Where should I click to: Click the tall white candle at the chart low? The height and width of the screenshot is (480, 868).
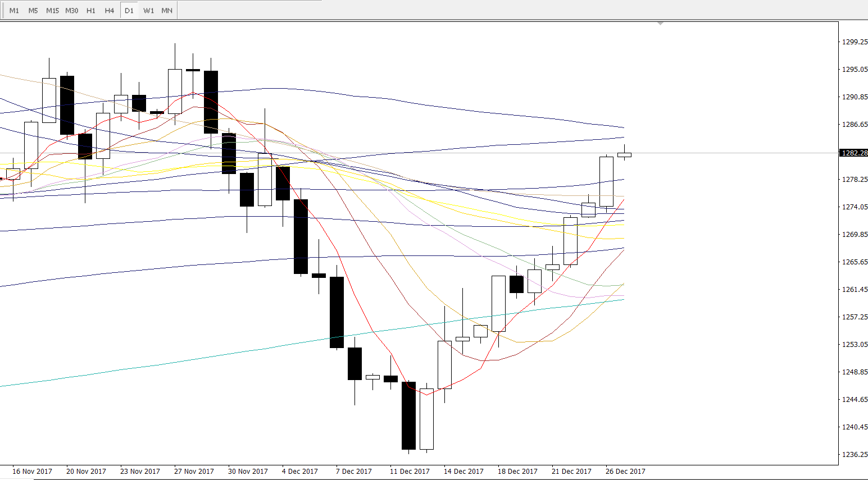coord(426,418)
